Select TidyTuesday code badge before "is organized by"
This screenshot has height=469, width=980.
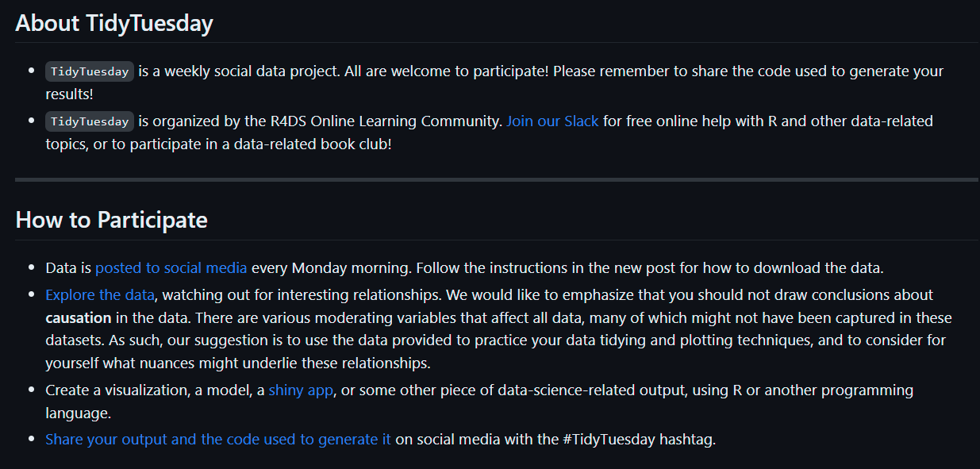coord(90,121)
